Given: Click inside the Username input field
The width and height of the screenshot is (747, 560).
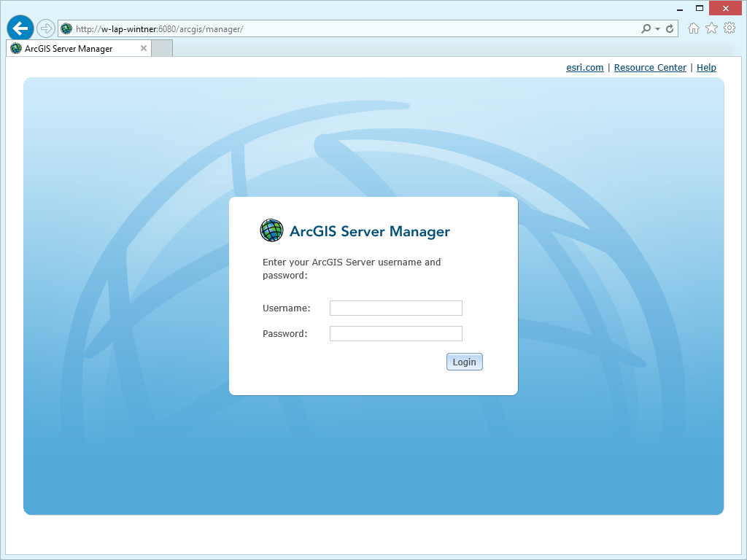Looking at the screenshot, I should (395, 308).
